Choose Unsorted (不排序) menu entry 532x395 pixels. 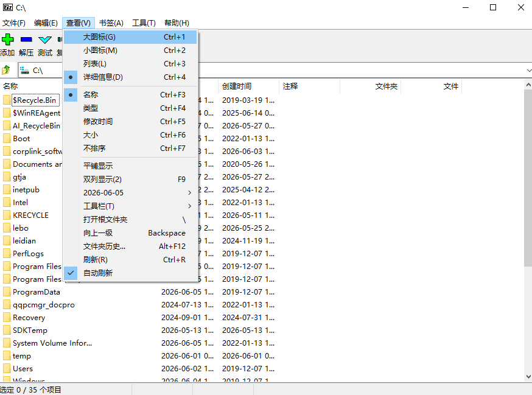pyautogui.click(x=130, y=149)
